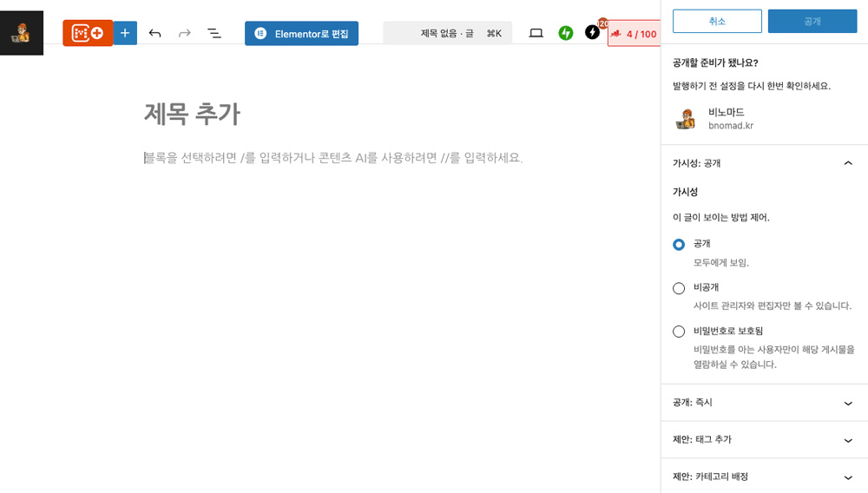Expand the 공개: 즉시 section
The image size is (868, 493).
(848, 403)
